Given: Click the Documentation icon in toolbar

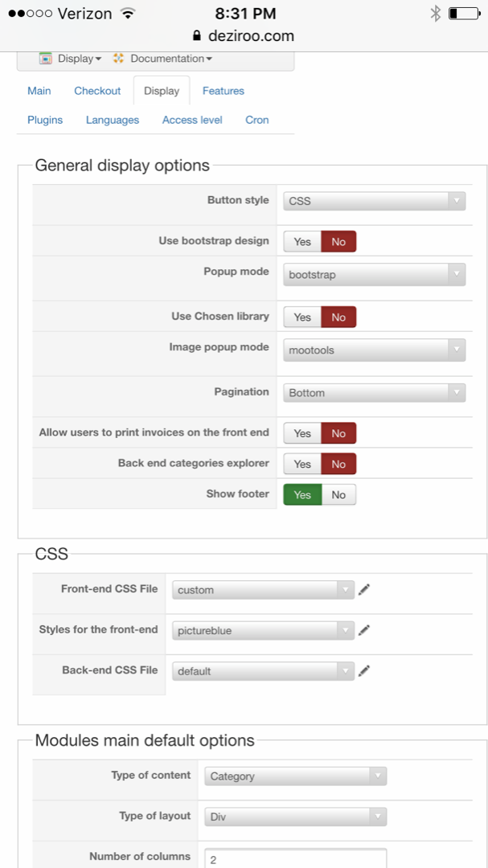Looking at the screenshot, I should pos(119,59).
